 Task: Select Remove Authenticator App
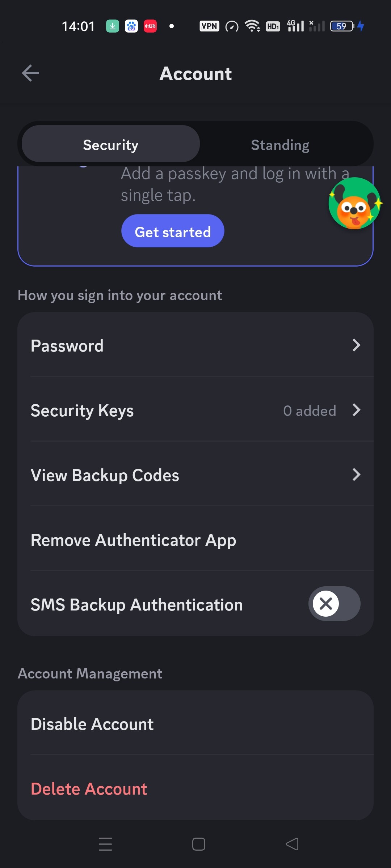[133, 540]
